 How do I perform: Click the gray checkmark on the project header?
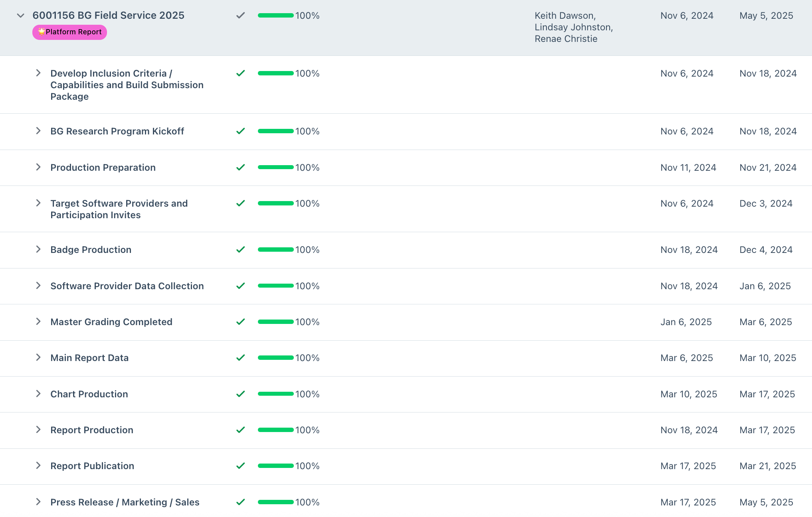pyautogui.click(x=240, y=16)
